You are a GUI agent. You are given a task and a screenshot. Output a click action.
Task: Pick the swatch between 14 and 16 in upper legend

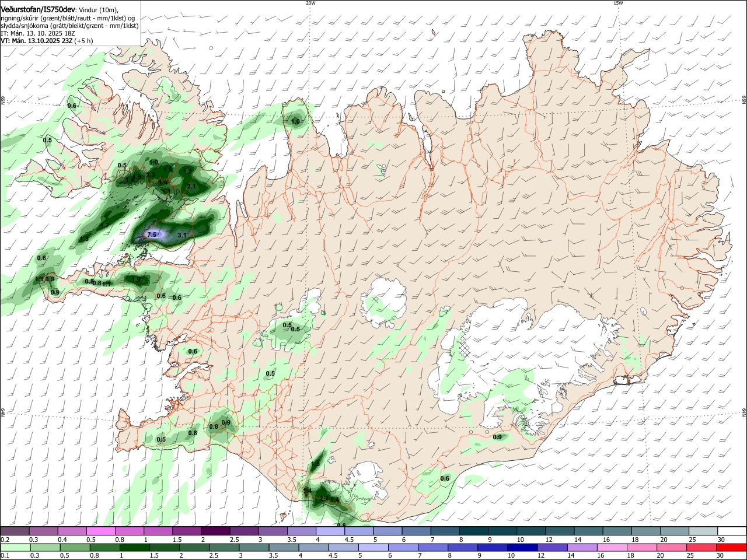click(x=589, y=531)
